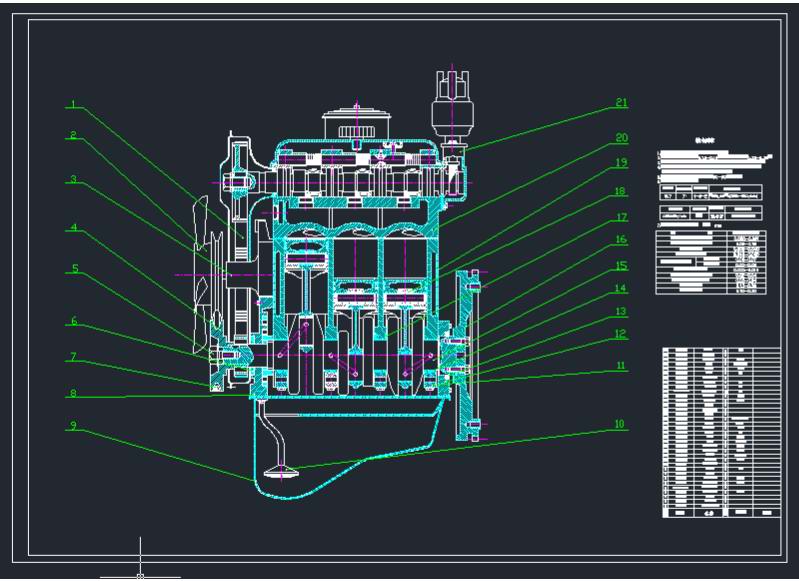The height and width of the screenshot is (581, 799).
Task: Select part label number 5
Action: (75, 268)
